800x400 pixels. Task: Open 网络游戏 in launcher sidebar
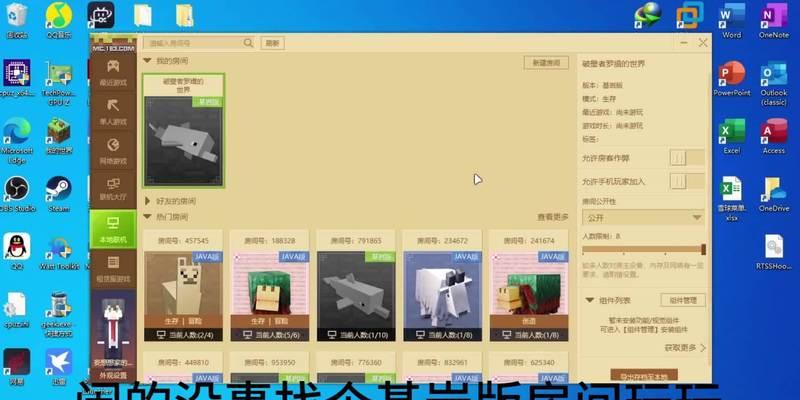pos(113,151)
